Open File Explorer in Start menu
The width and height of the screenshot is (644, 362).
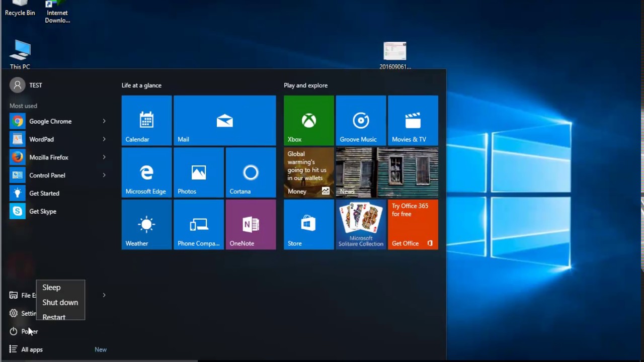pyautogui.click(x=22, y=295)
